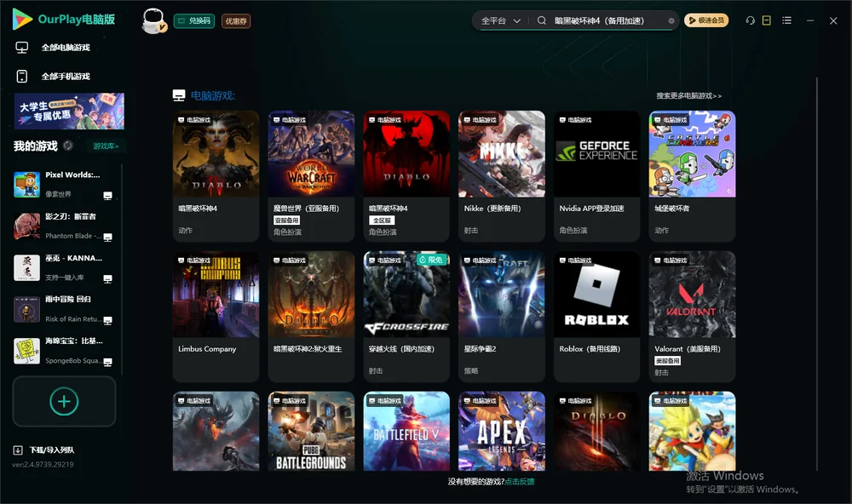Select the Diablo III card
This screenshot has width=852, height=504.
596,432
